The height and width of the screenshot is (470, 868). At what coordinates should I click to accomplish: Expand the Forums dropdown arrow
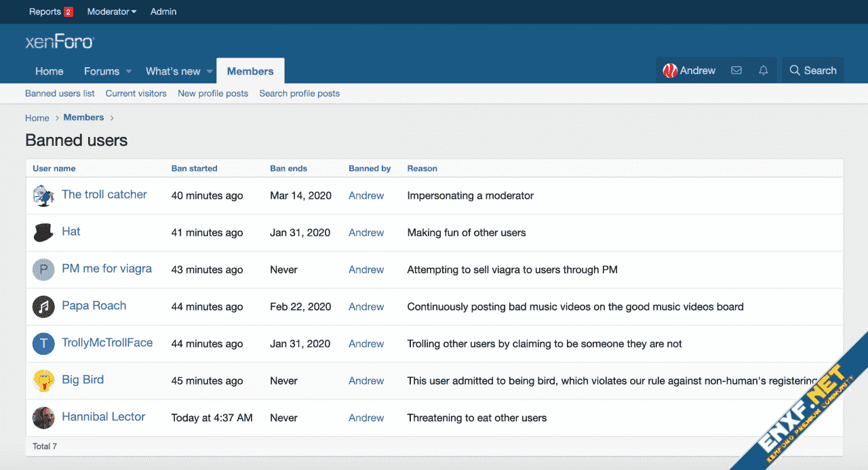tap(130, 71)
